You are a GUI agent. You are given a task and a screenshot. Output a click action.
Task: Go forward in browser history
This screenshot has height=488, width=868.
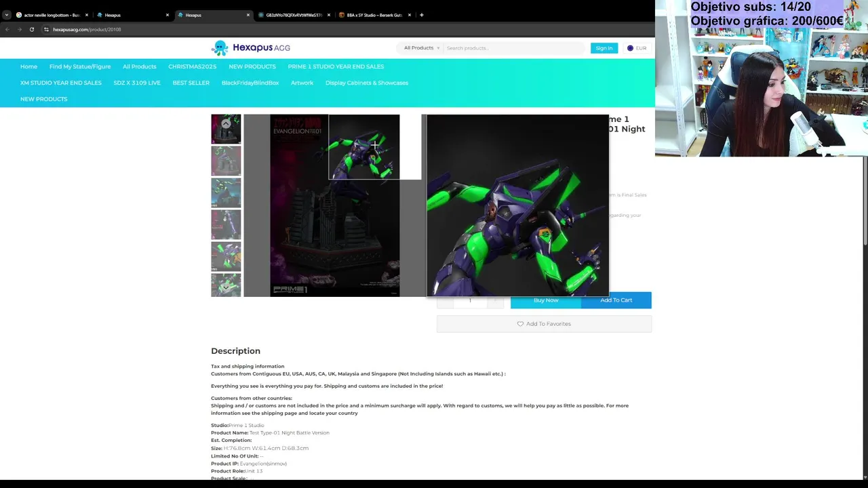19,29
